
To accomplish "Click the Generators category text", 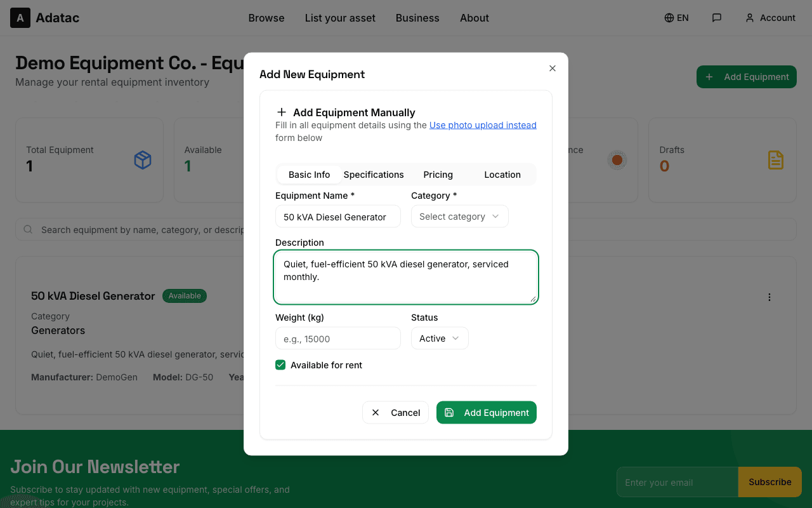I will click(x=58, y=330).
